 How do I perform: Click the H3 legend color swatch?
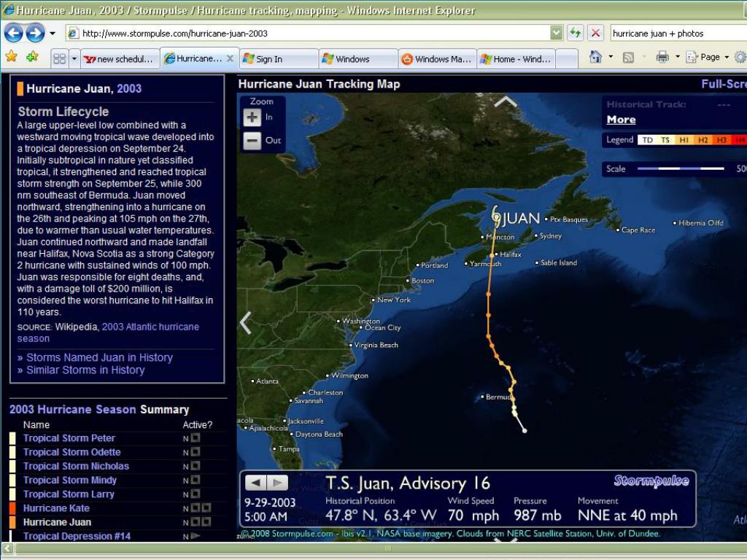[721, 140]
